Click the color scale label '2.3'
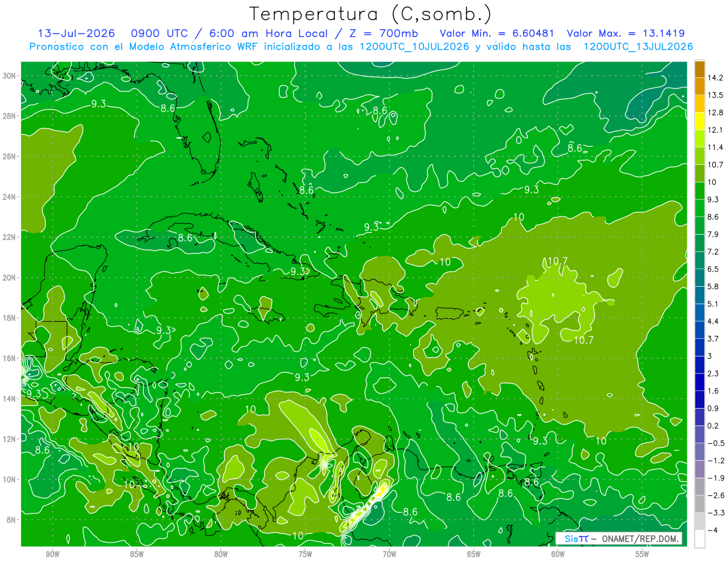 point(713,373)
